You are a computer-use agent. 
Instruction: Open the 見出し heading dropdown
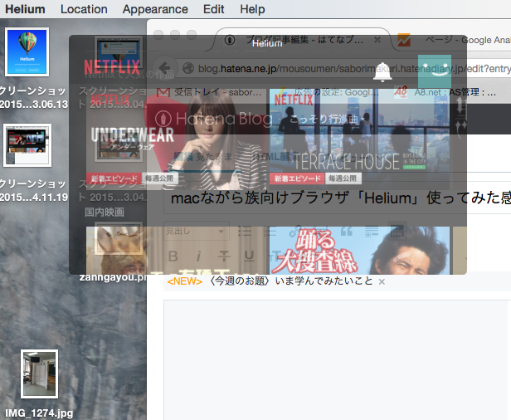click(x=197, y=232)
